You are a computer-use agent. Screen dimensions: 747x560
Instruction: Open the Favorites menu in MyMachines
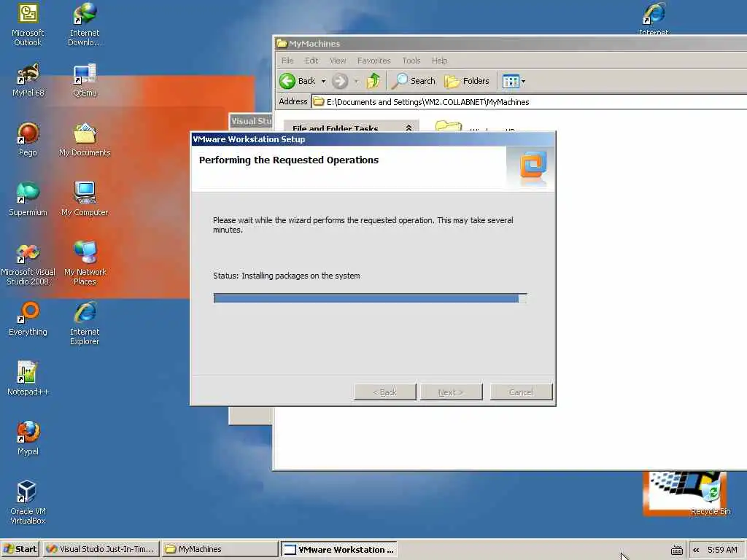374,61
